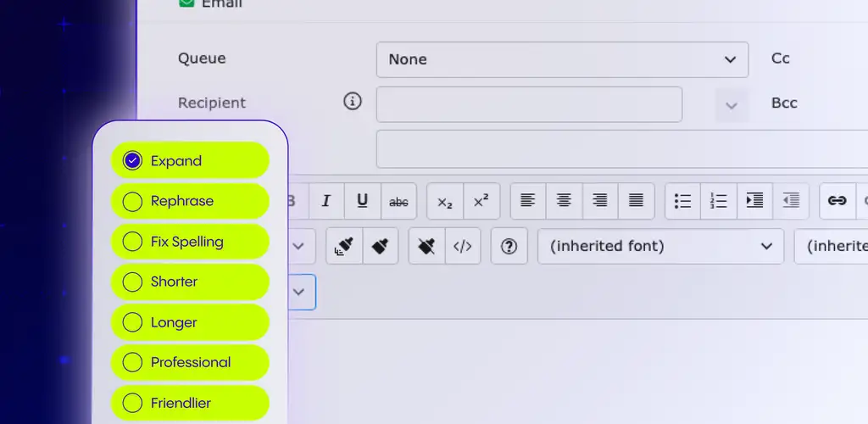Choose the Rephrase option
The width and height of the screenshot is (868, 424).
132,201
